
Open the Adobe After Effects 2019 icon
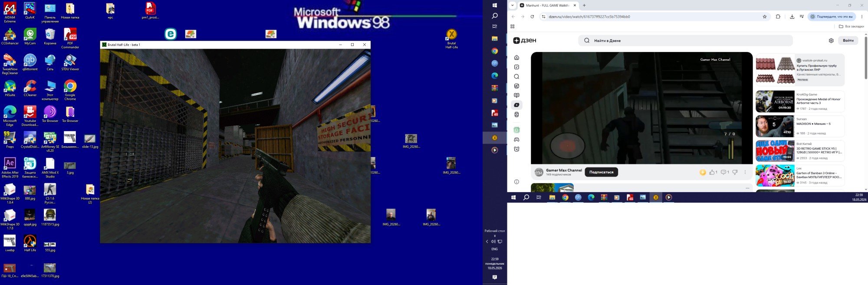(10, 168)
